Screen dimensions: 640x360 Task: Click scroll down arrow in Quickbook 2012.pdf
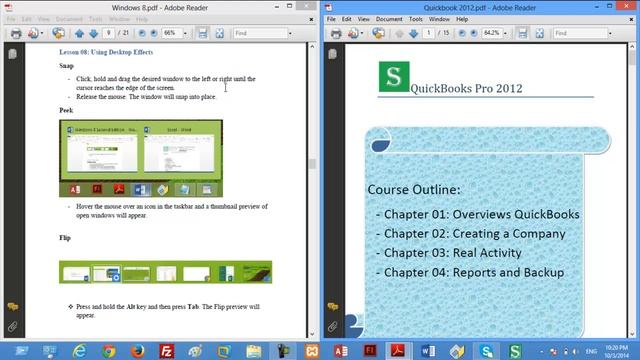pyautogui.click(x=632, y=334)
